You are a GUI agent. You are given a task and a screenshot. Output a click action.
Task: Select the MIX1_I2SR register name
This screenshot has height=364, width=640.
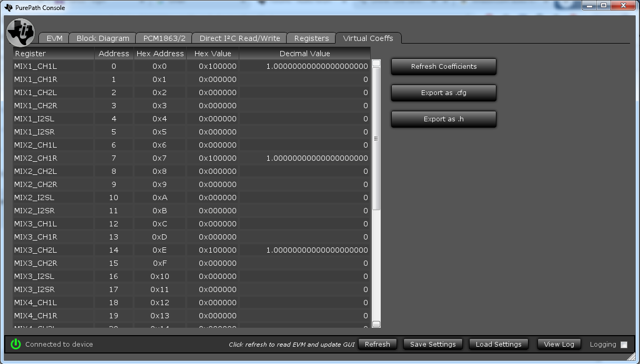pos(35,132)
